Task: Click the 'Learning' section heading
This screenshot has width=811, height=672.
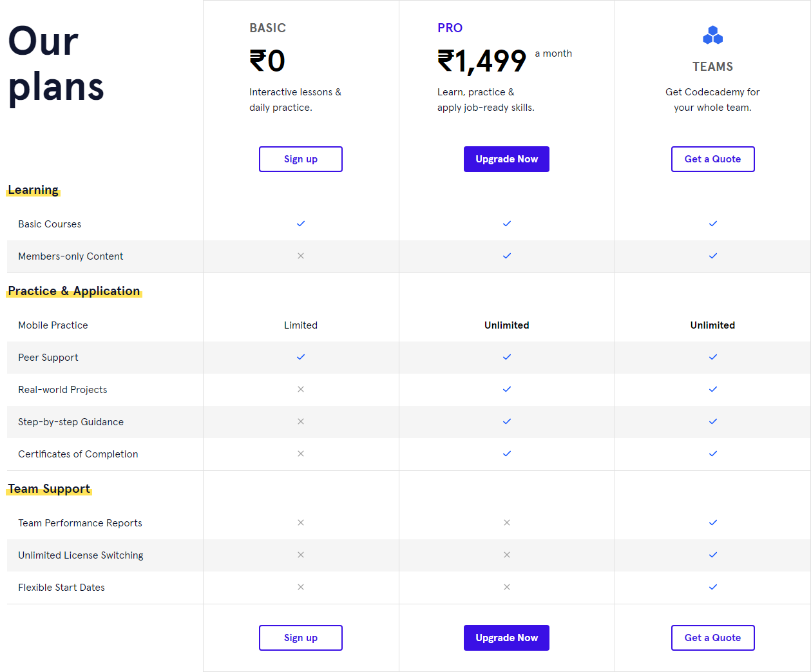Action: click(33, 190)
